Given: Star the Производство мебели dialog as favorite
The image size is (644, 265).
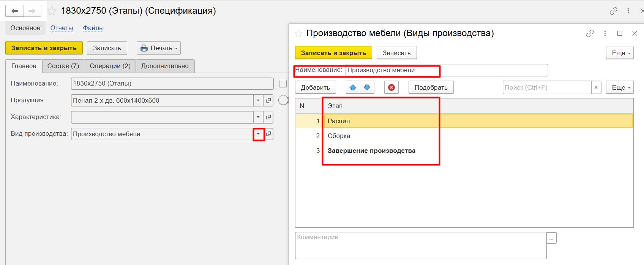Looking at the screenshot, I should (298, 33).
